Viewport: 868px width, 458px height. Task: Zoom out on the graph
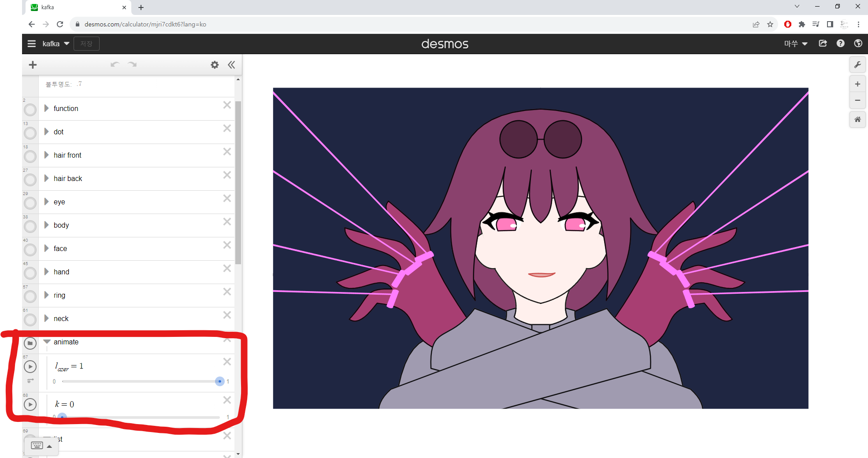[x=857, y=100]
